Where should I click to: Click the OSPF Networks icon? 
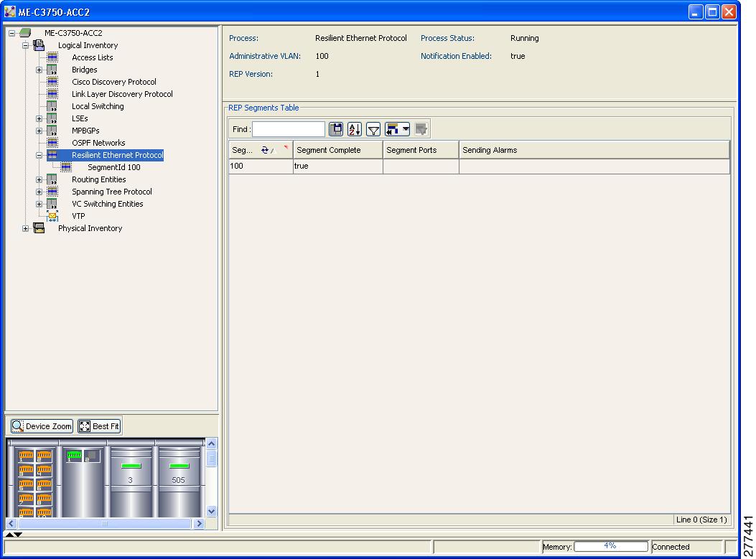click(x=52, y=143)
